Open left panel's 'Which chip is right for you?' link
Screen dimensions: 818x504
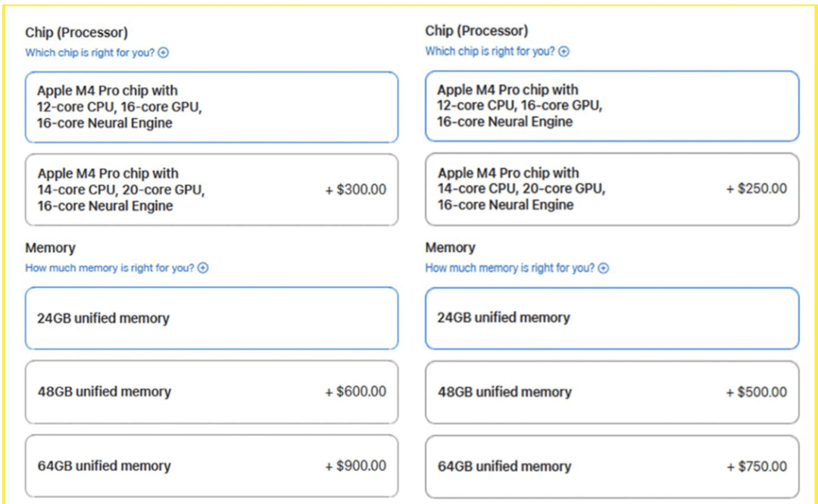[x=89, y=53]
